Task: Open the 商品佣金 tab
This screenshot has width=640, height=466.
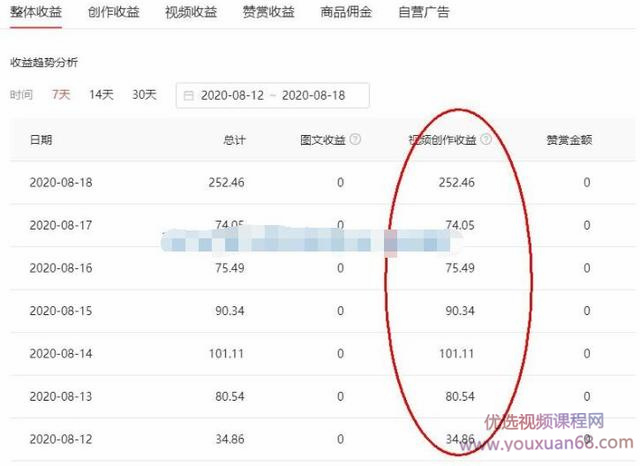Action: (346, 12)
